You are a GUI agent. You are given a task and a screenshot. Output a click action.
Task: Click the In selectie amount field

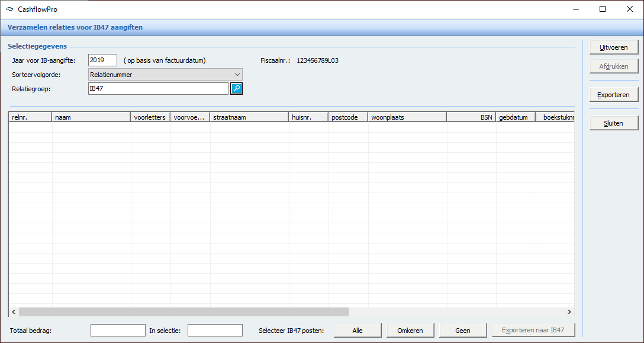tap(215, 331)
